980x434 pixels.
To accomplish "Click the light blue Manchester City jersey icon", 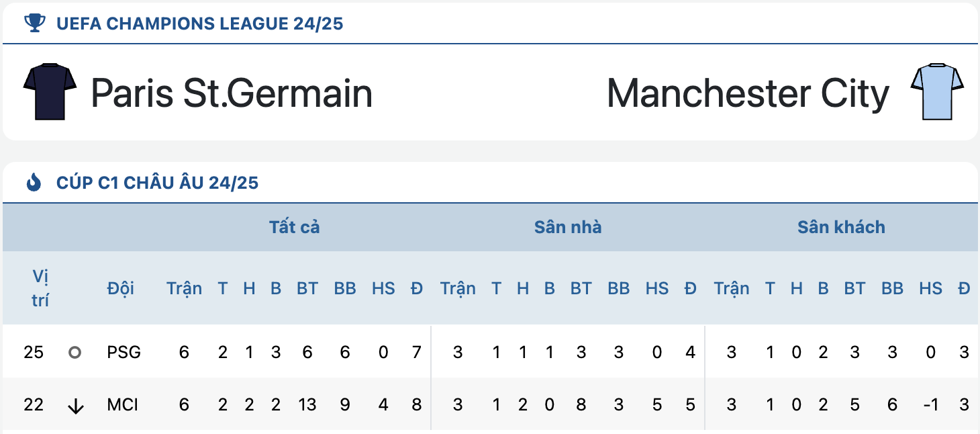I will (x=937, y=92).
